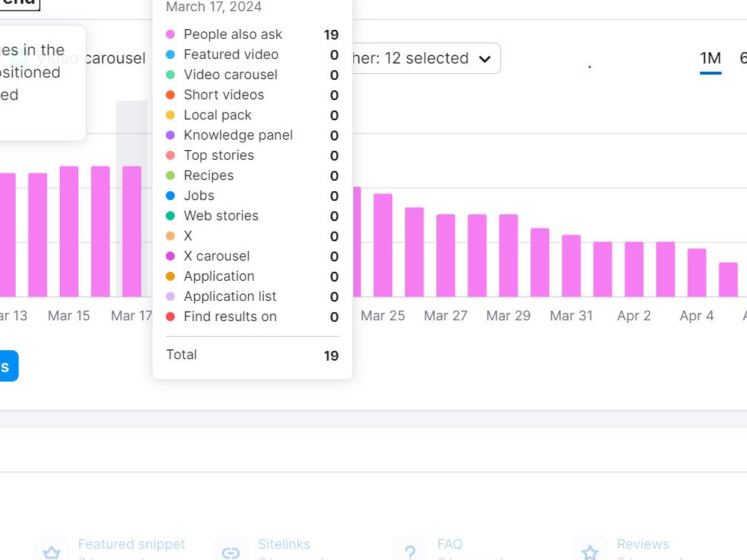
Task: Open the FAQ link
Action: click(x=450, y=544)
